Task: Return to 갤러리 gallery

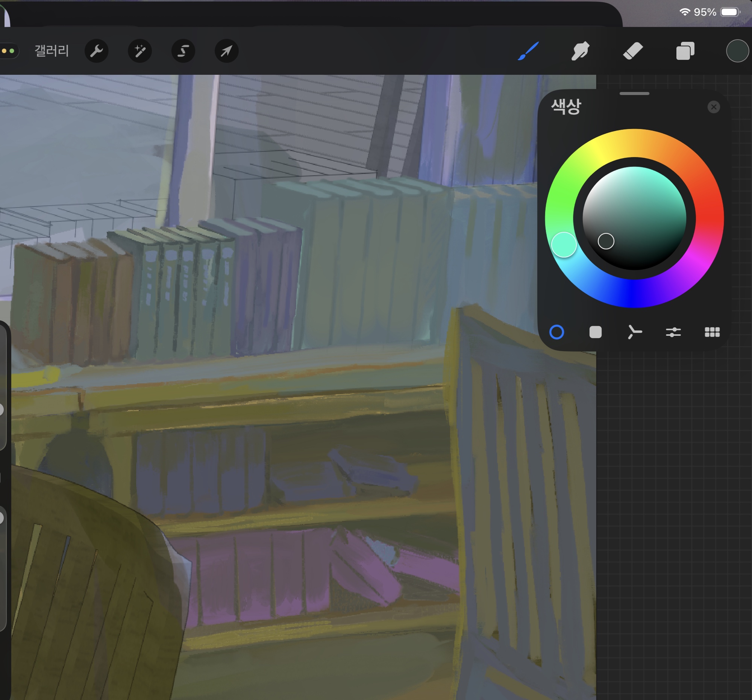Action: click(x=52, y=51)
